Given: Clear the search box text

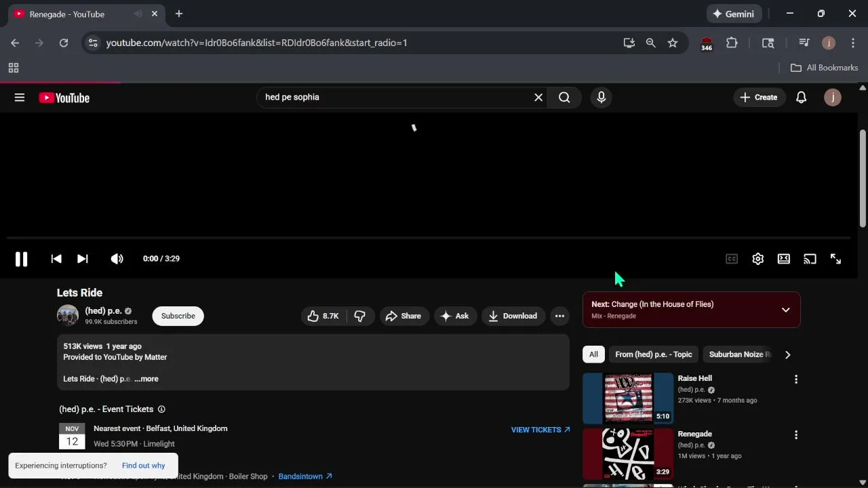Looking at the screenshot, I should [x=538, y=98].
